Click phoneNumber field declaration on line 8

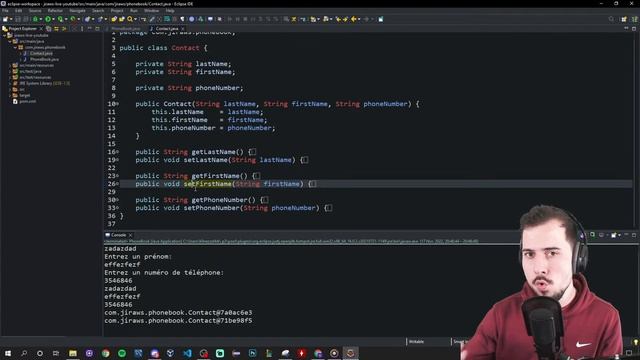pyautogui.click(x=217, y=88)
